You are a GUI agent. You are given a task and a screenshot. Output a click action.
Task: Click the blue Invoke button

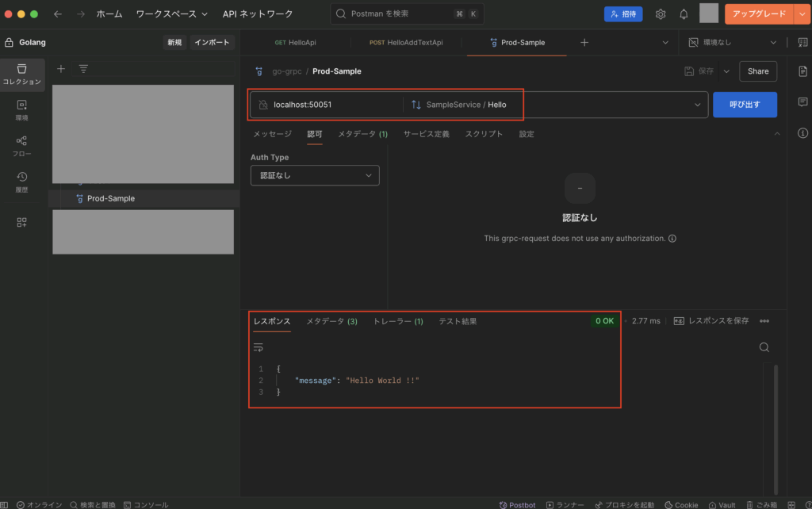[x=745, y=105]
